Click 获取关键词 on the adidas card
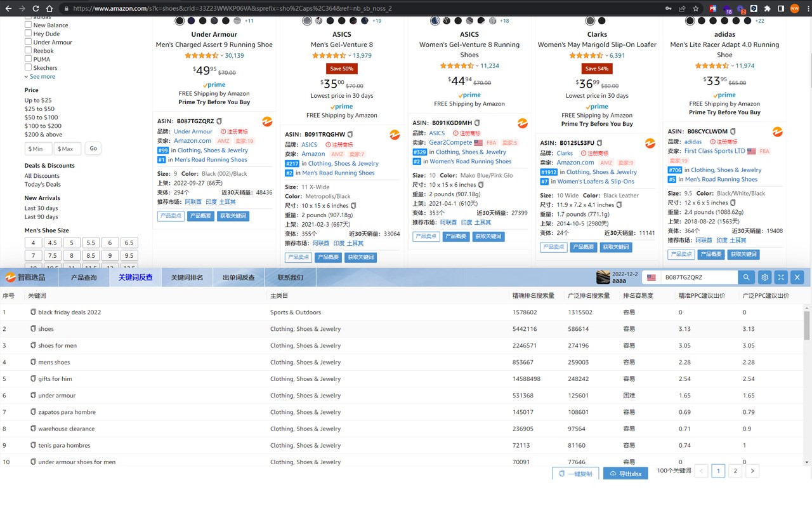The image size is (812, 508). tap(743, 255)
